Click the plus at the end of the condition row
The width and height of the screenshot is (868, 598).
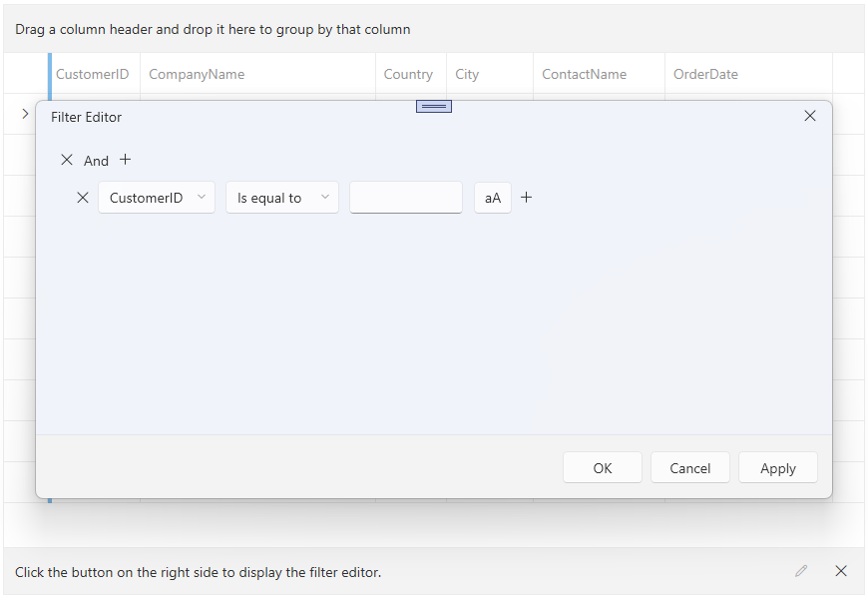click(527, 198)
